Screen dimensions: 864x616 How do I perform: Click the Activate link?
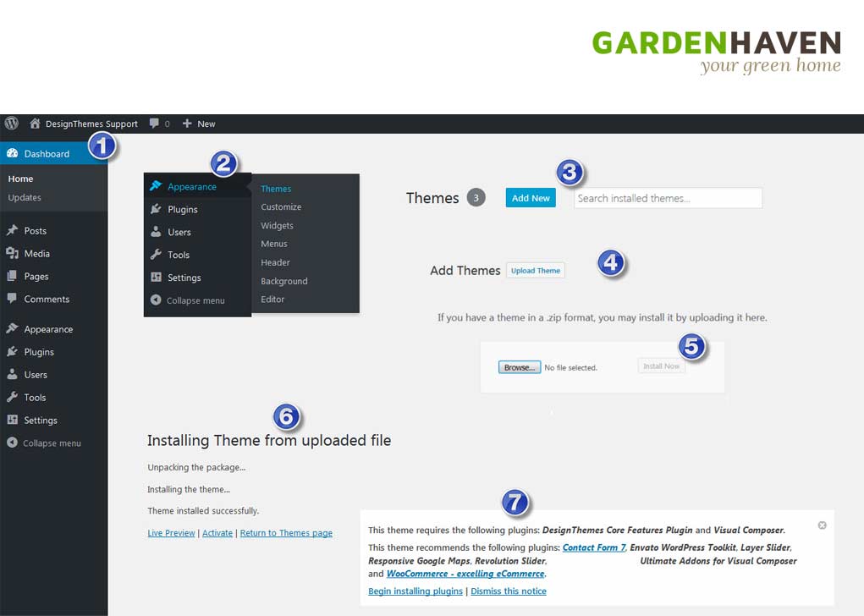(217, 533)
